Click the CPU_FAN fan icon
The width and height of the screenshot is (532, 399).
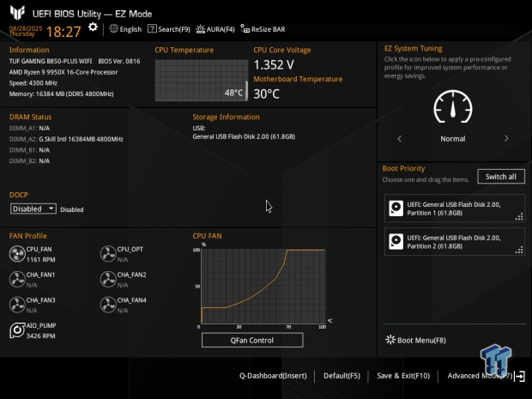pos(17,254)
